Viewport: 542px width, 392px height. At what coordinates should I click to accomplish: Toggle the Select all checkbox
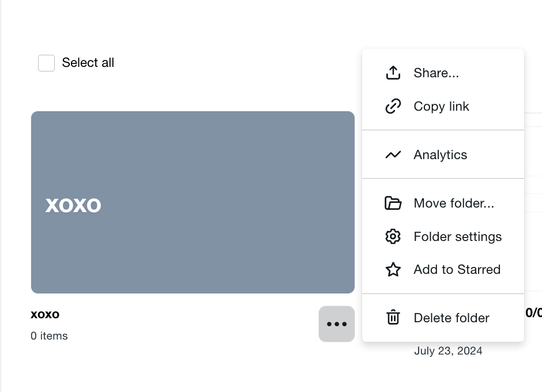(x=46, y=63)
